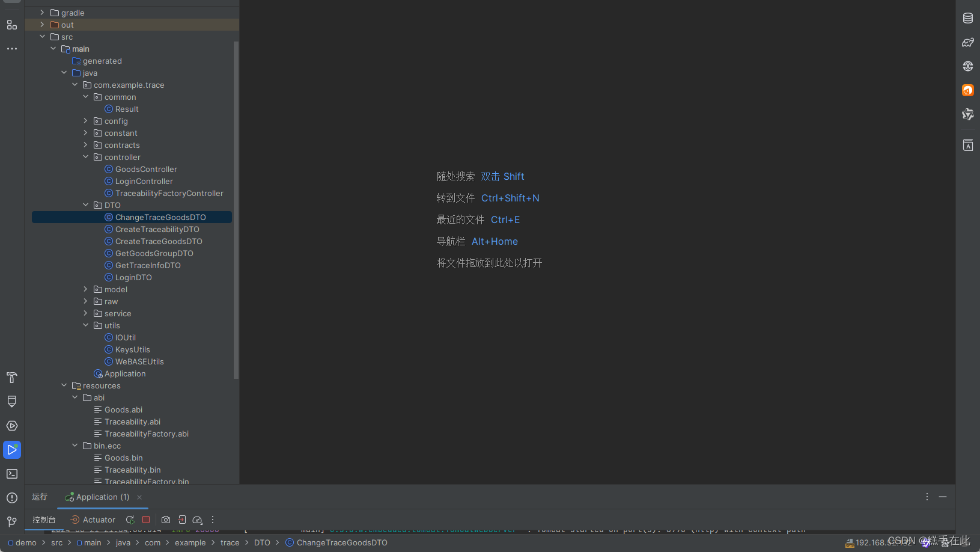Open the Terminal tool window
The width and height of the screenshot is (980, 552).
[12, 474]
